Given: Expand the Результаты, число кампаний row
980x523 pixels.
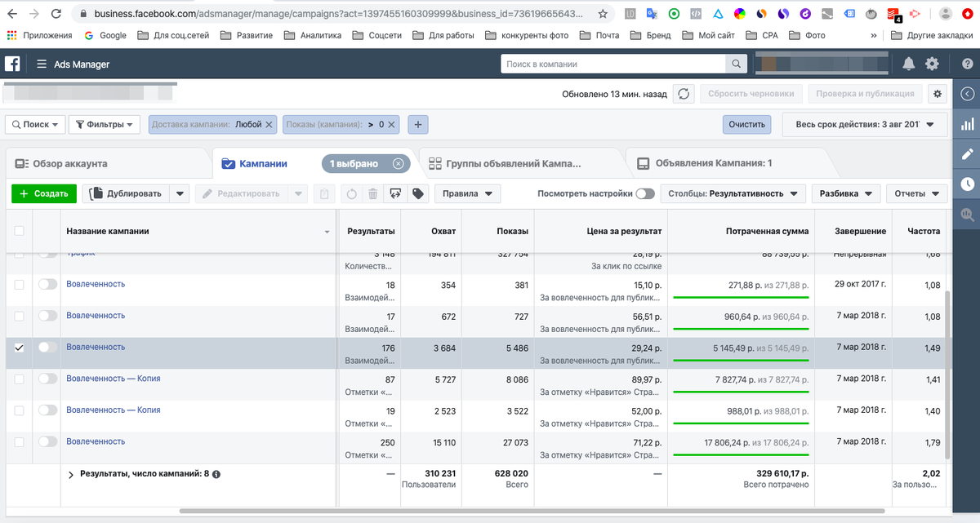Looking at the screenshot, I should coord(71,475).
